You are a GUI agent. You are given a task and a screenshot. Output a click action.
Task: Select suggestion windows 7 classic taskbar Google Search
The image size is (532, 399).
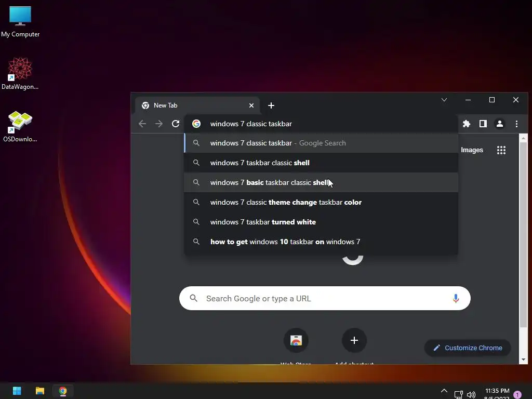click(321, 143)
